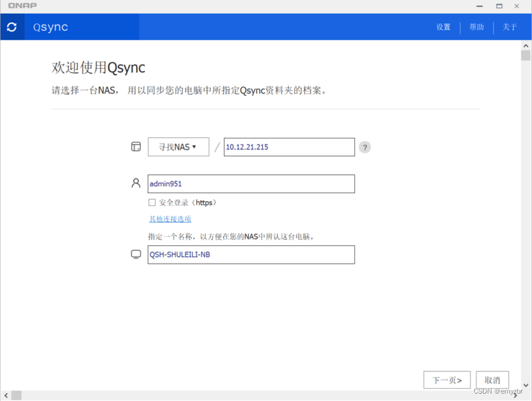Click the vertical scrollbar up arrow
532x401 pixels.
click(x=526, y=46)
